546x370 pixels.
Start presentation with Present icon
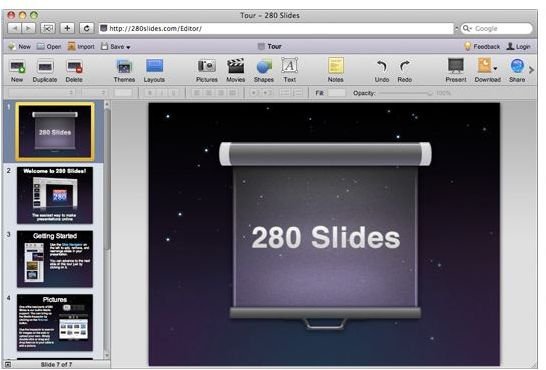(456, 66)
